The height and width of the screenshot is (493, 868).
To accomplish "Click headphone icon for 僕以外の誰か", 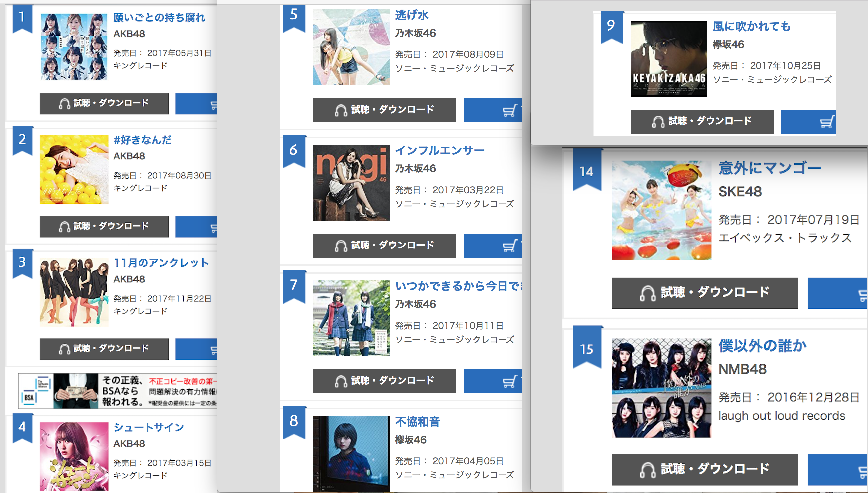I will 648,470.
